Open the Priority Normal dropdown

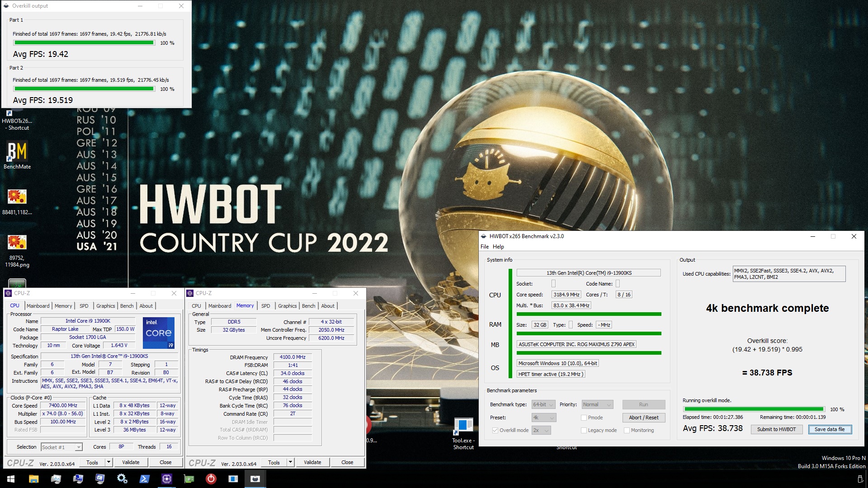[597, 404]
